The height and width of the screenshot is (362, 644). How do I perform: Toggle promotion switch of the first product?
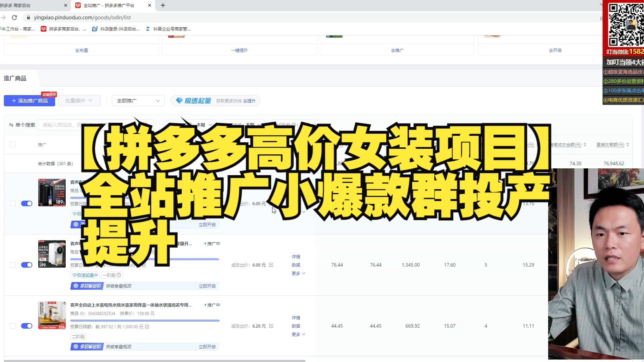pos(27,203)
